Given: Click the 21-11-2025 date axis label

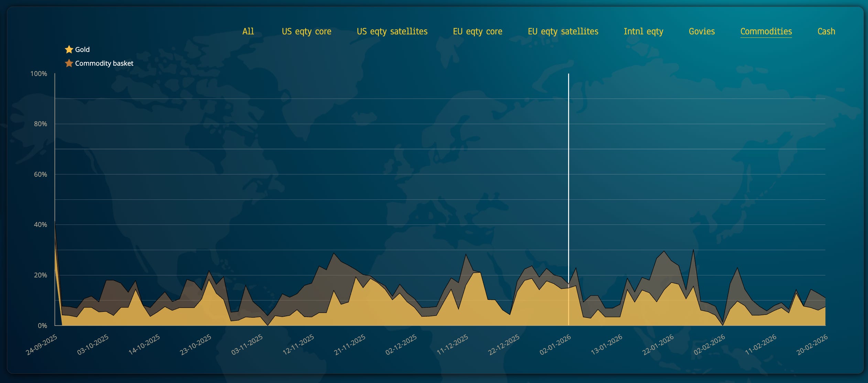Looking at the screenshot, I should coord(350,344).
